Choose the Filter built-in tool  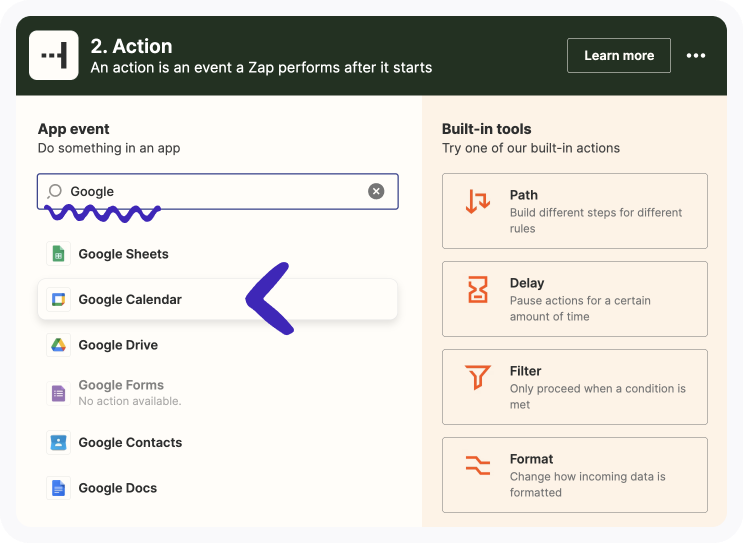coord(574,387)
